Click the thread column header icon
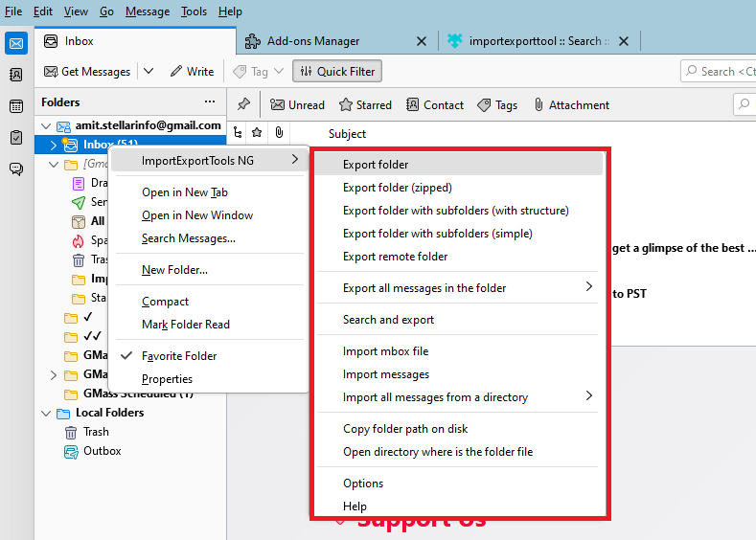The width and height of the screenshot is (756, 540). point(238,132)
